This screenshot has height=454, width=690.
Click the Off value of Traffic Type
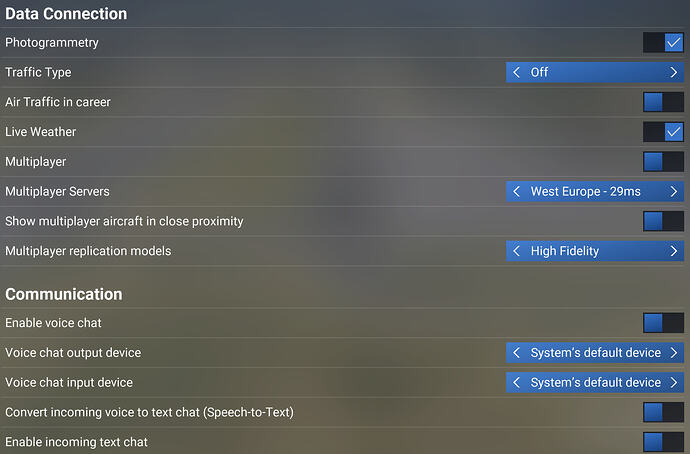coord(539,72)
